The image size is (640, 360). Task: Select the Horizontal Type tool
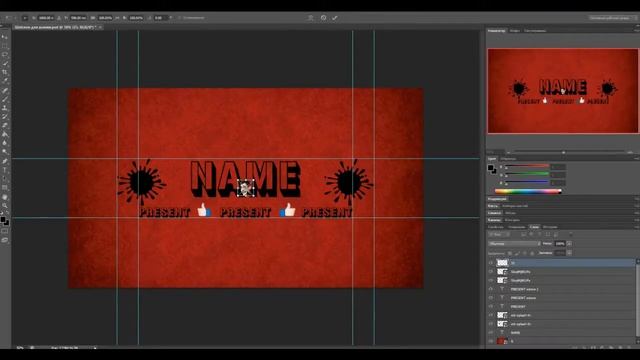(x=5, y=170)
